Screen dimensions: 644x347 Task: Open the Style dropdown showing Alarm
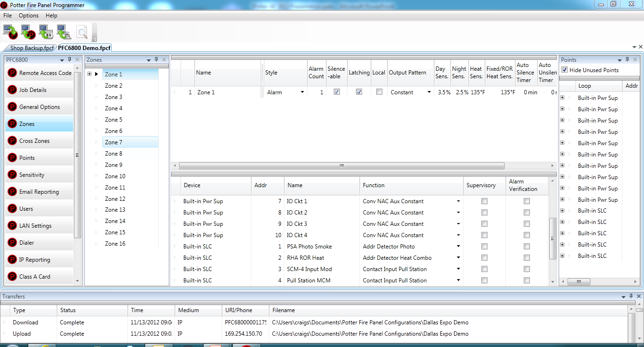click(303, 92)
